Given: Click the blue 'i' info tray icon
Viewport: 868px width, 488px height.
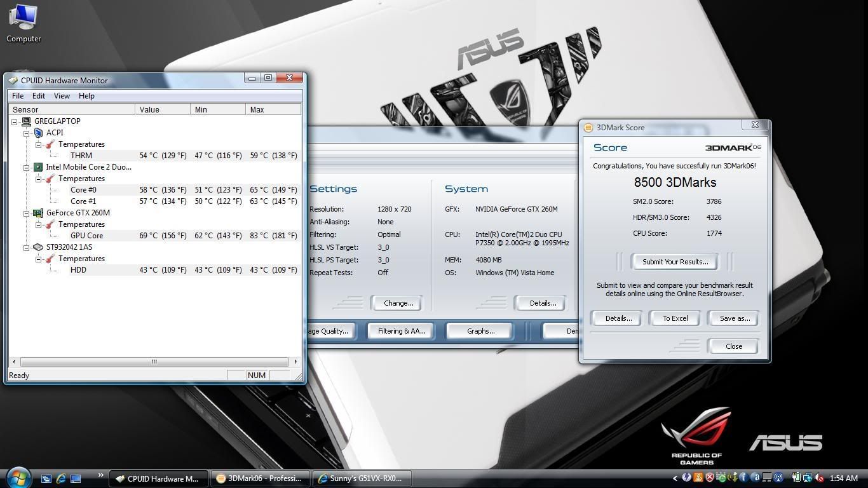Looking at the screenshot, I should [x=744, y=478].
